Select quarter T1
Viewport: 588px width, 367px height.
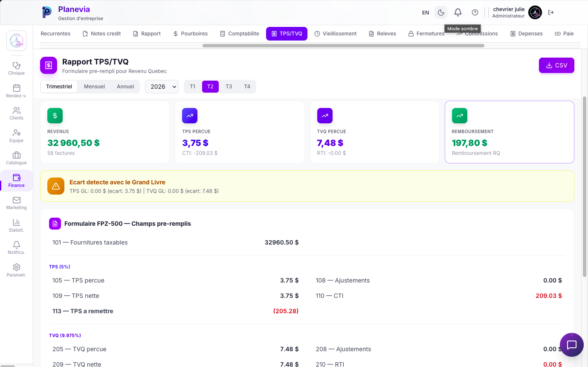192,87
